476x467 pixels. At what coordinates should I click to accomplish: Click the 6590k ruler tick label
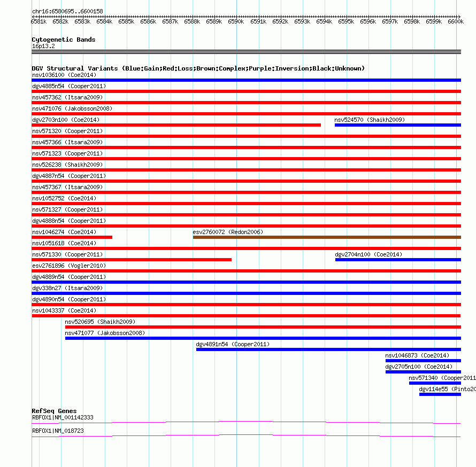point(236,21)
